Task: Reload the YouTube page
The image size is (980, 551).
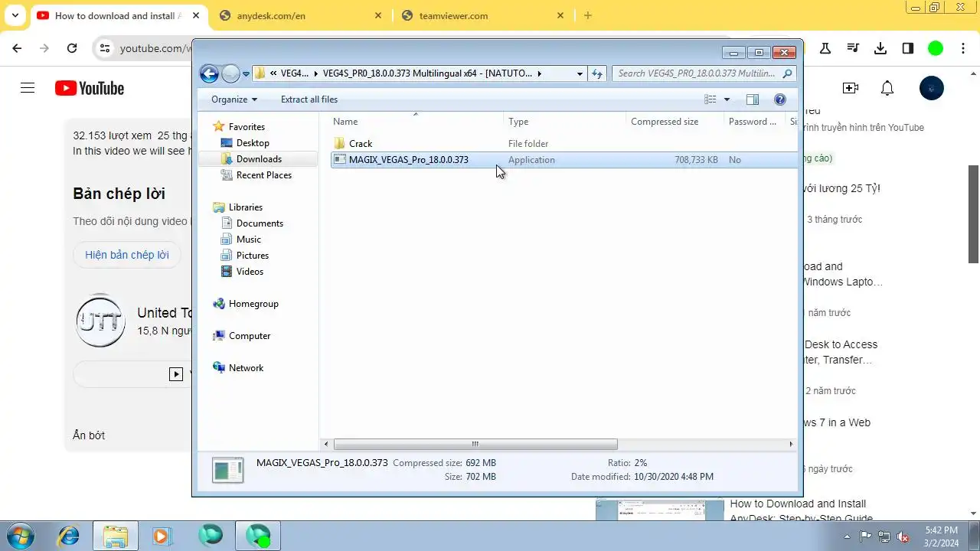Action: point(72,48)
